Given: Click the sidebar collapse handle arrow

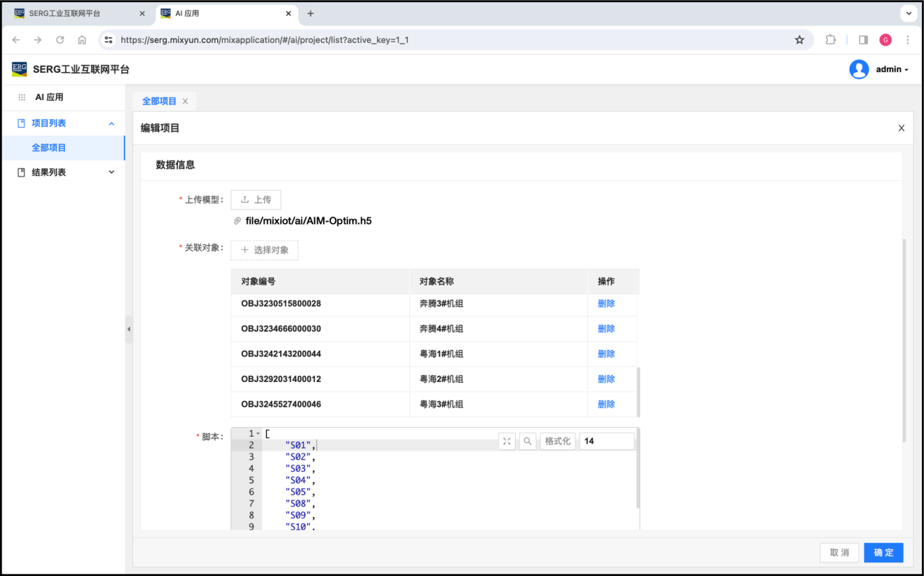Looking at the screenshot, I should 129,330.
